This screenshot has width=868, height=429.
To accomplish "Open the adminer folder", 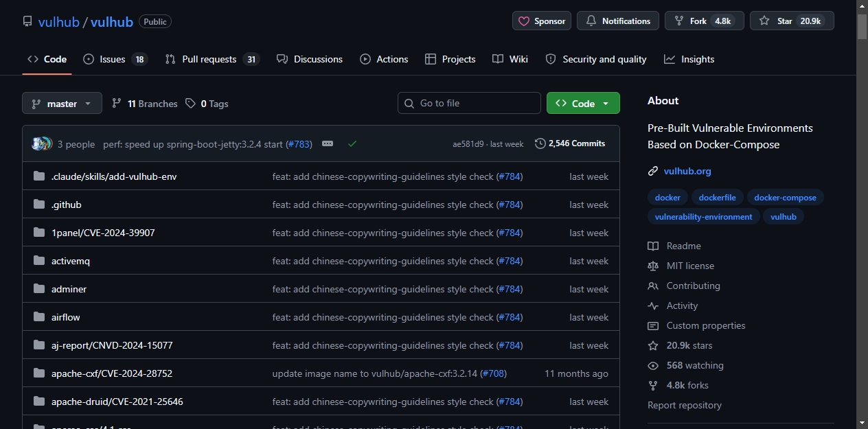I will pos(69,289).
